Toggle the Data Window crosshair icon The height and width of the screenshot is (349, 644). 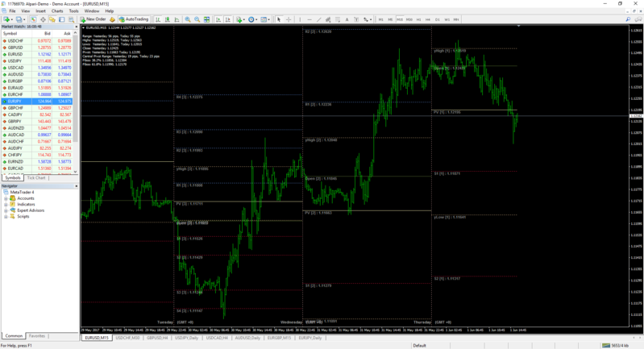click(x=43, y=19)
